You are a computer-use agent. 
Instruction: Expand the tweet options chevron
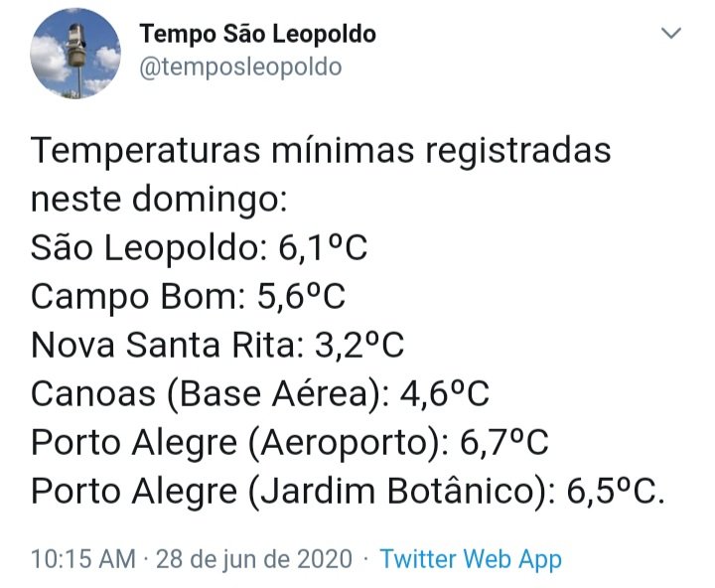(x=670, y=34)
